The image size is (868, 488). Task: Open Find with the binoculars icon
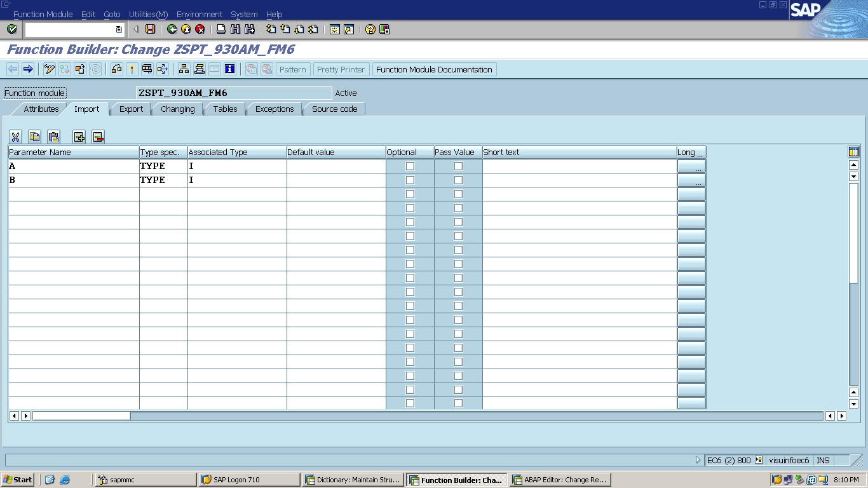click(235, 29)
